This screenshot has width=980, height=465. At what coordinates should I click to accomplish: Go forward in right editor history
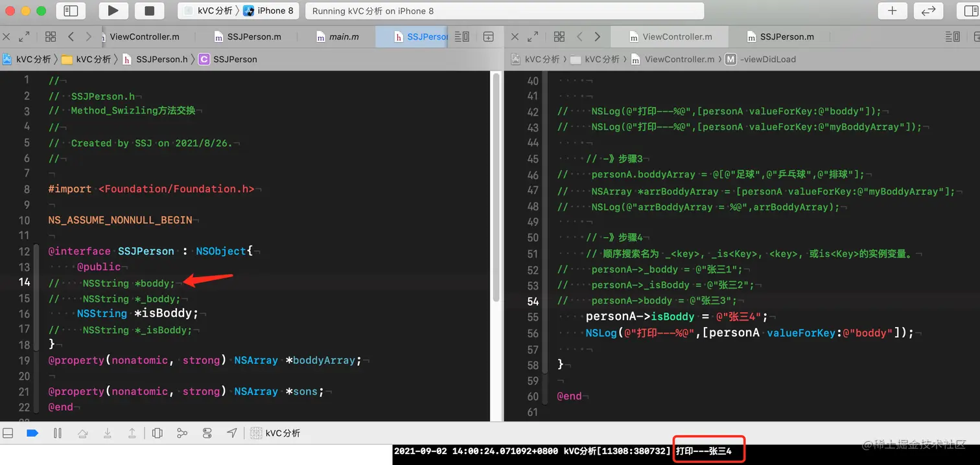coord(598,37)
